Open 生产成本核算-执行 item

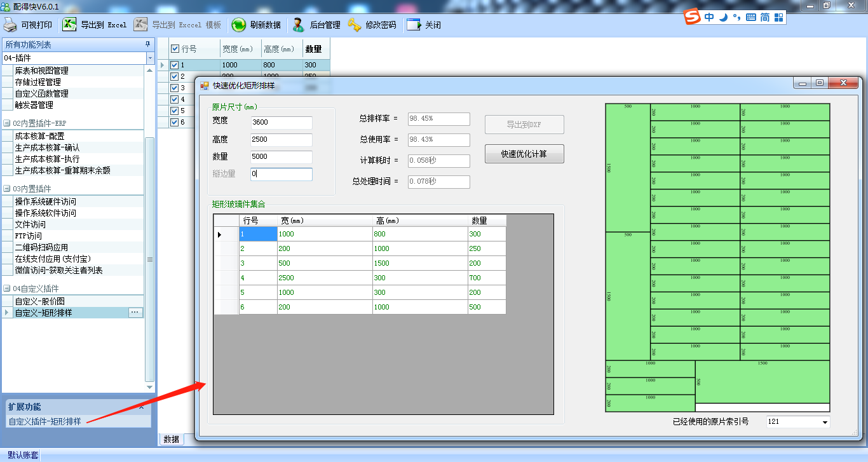pyautogui.click(x=47, y=159)
